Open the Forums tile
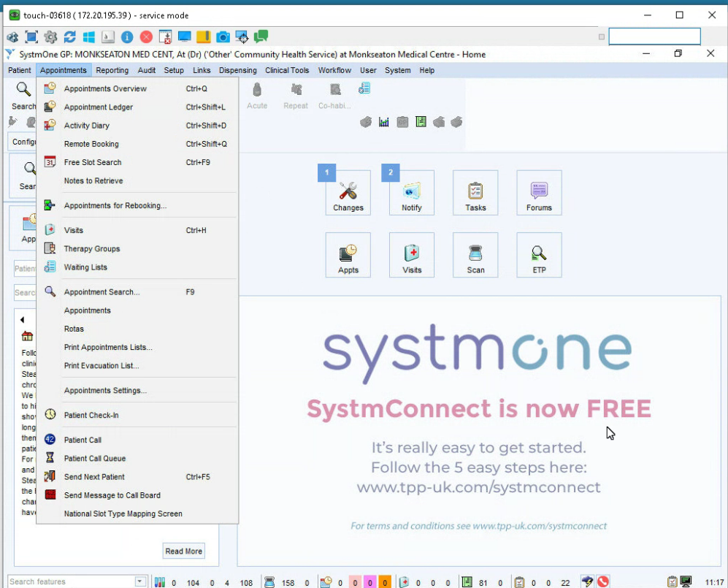728x588 pixels. 539,193
